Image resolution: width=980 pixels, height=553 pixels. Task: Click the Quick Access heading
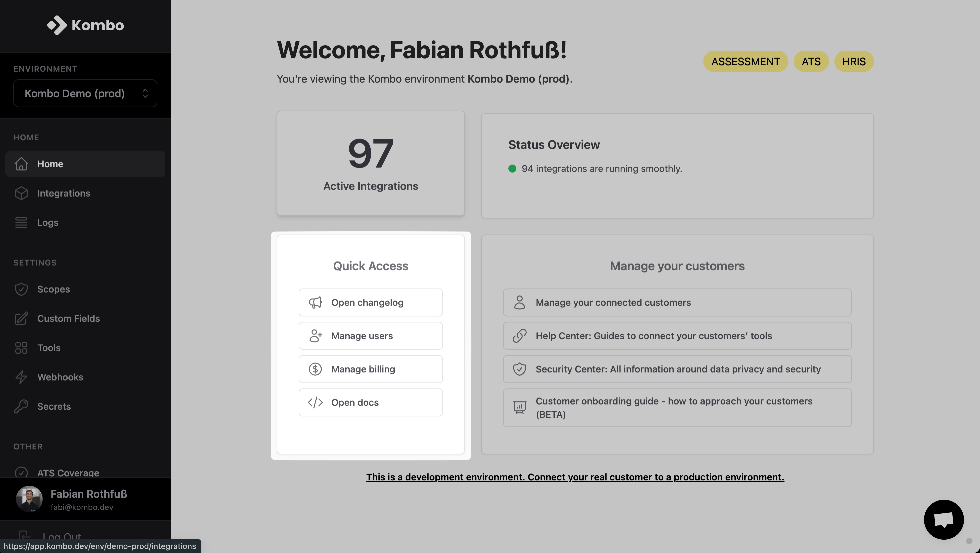[x=371, y=266]
